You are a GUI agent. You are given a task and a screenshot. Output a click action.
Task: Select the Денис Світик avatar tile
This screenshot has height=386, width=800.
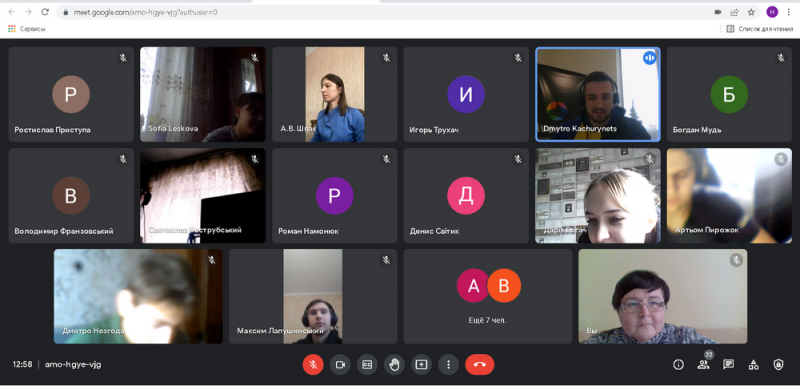click(466, 196)
